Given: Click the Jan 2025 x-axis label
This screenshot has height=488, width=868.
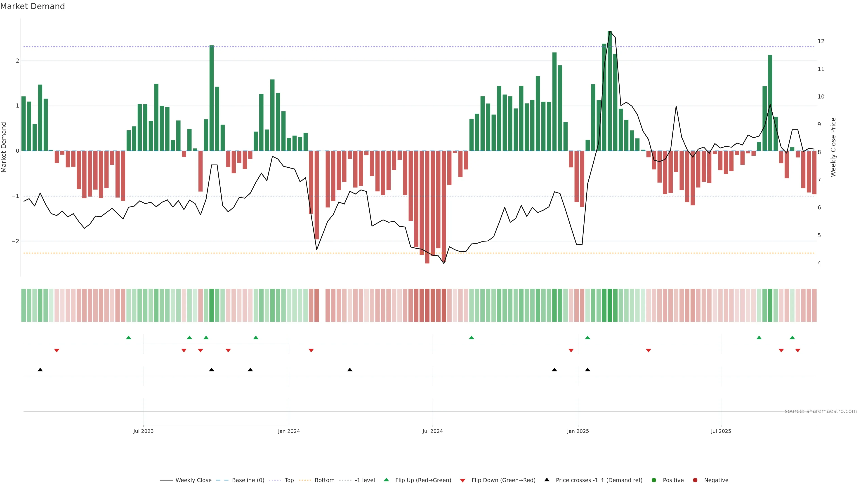Looking at the screenshot, I should click(x=578, y=431).
